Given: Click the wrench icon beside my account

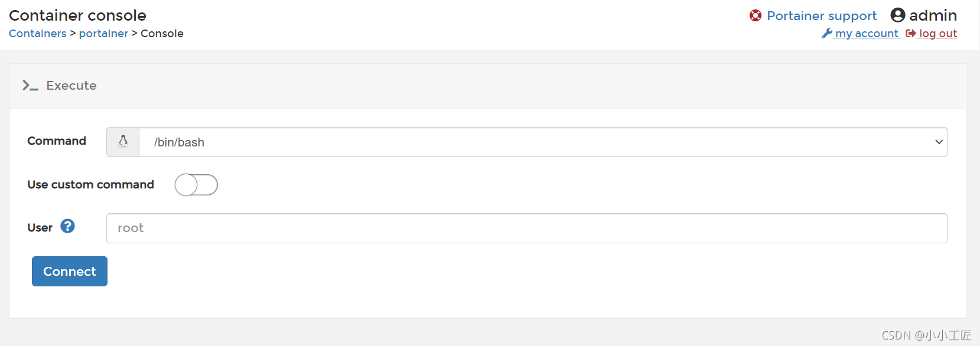Looking at the screenshot, I should pos(827,34).
